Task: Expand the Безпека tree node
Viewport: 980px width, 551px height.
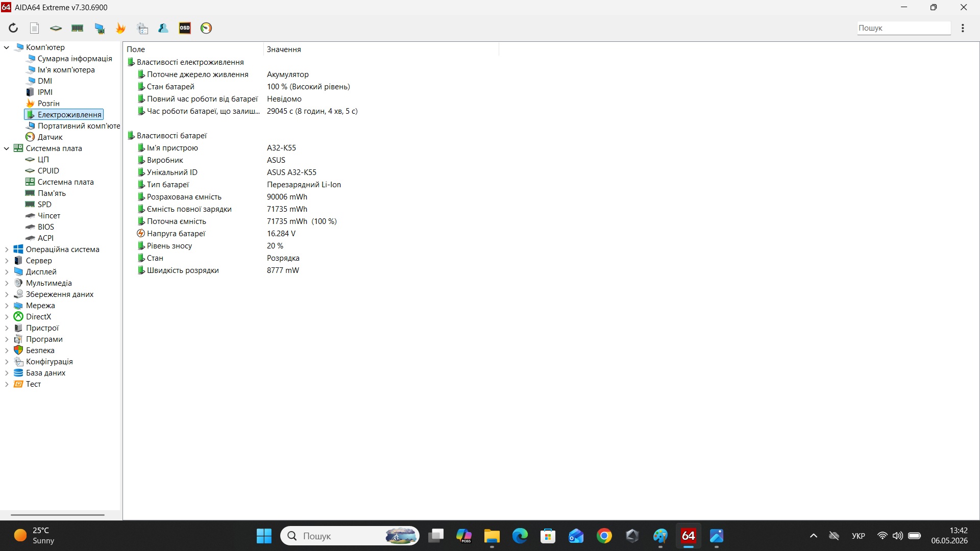Action: click(x=7, y=350)
